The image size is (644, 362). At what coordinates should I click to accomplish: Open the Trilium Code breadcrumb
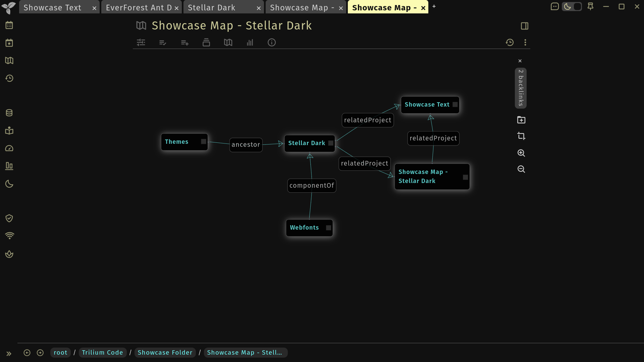click(x=103, y=353)
